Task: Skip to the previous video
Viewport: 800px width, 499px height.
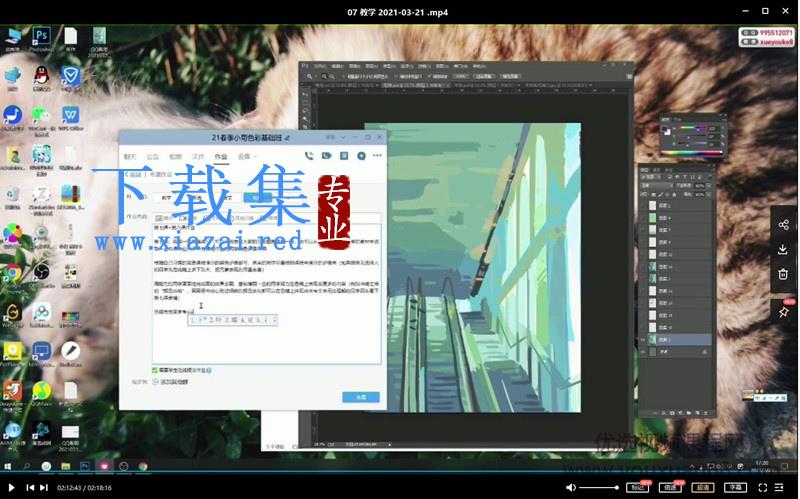Action: [30, 488]
